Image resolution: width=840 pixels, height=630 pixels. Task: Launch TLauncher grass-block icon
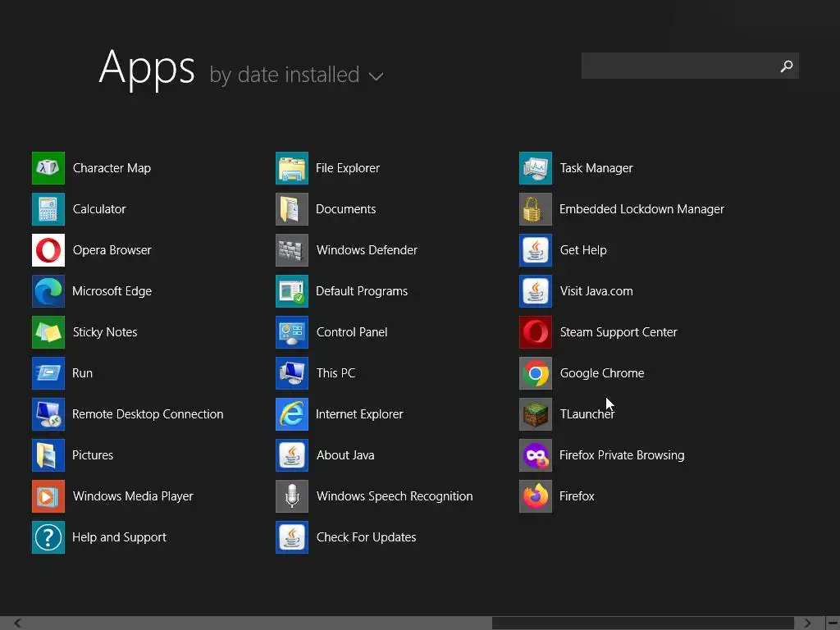[x=536, y=414]
